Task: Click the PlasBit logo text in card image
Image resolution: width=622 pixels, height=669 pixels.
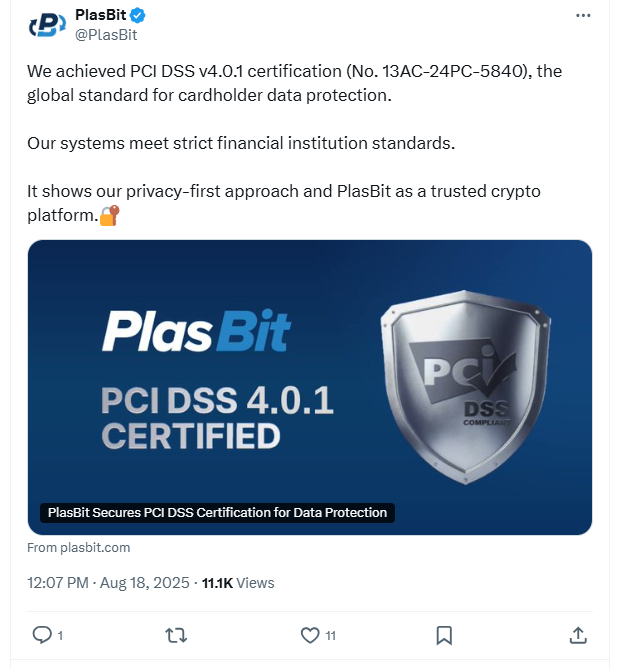Action: click(x=196, y=331)
